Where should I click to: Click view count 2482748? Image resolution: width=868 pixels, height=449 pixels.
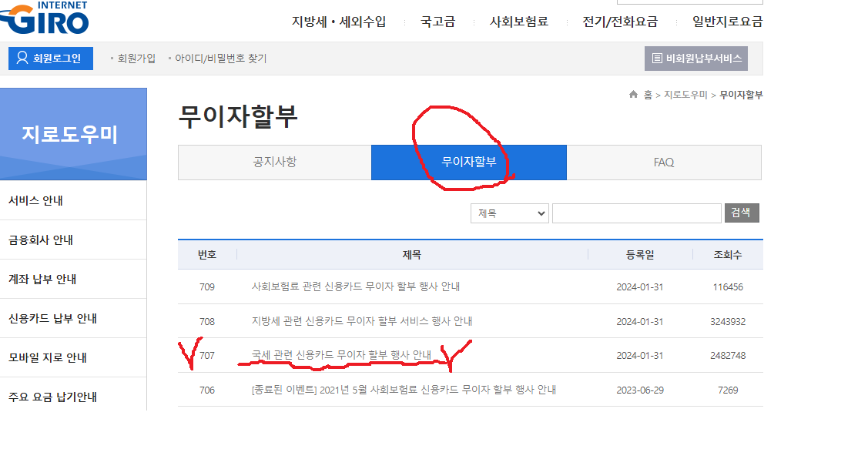pos(728,356)
